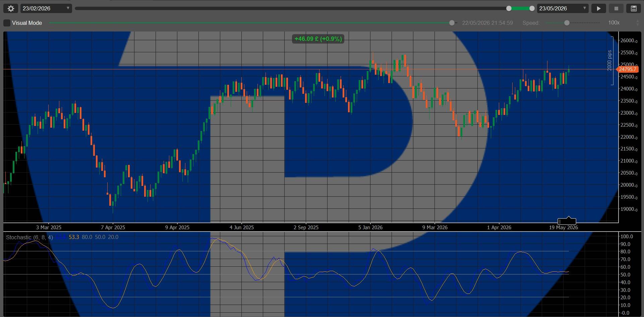The image size is (644, 317).
Task: Enable the Visual Mode checkbox
Action: pyautogui.click(x=7, y=23)
